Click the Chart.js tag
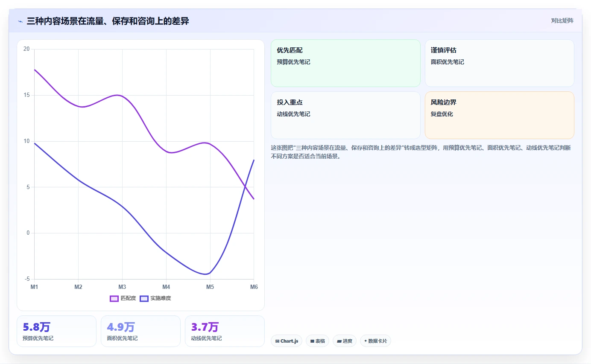 tap(287, 341)
